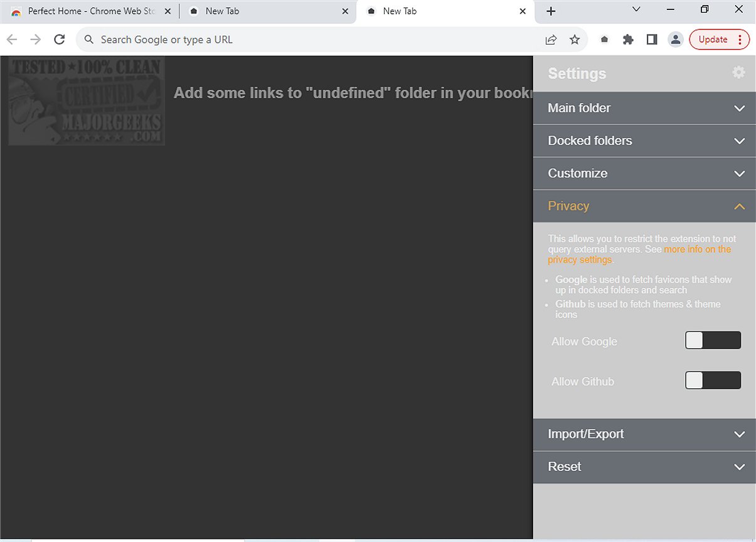Click the settings gear icon in panel header

[738, 73]
